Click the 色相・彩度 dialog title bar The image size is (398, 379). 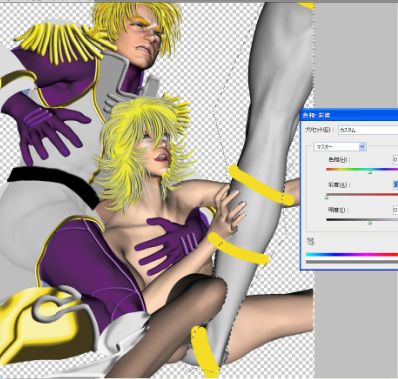click(x=349, y=115)
